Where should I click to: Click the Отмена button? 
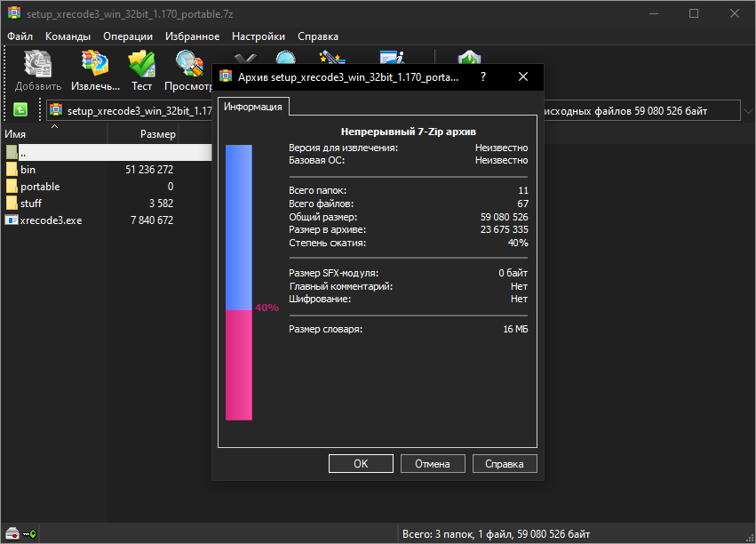point(433,463)
